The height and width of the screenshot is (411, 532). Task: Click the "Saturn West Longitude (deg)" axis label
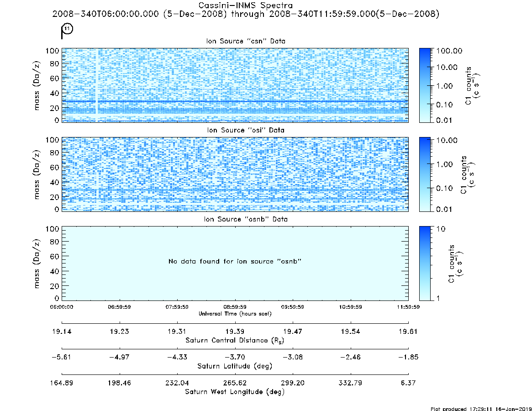coord(235,392)
